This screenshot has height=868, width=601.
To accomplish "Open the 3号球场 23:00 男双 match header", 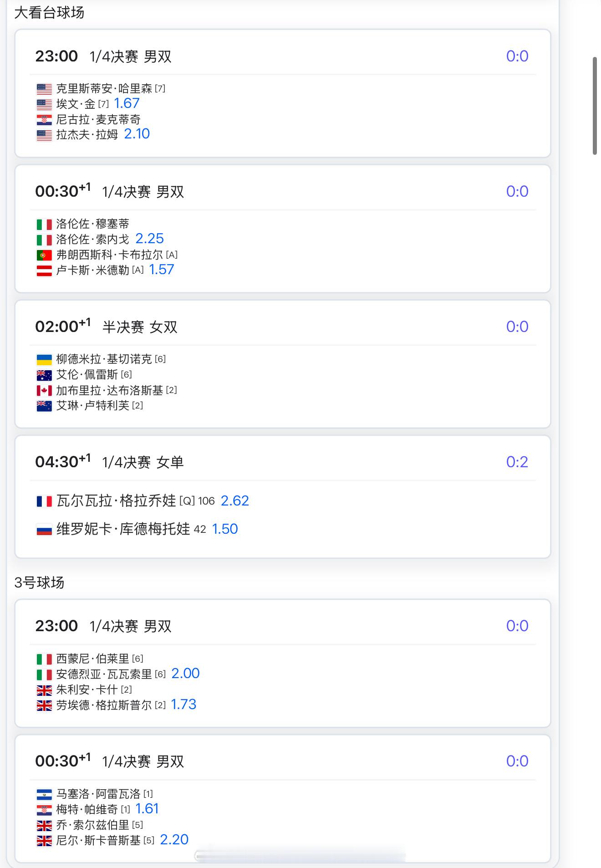I will 283,626.
